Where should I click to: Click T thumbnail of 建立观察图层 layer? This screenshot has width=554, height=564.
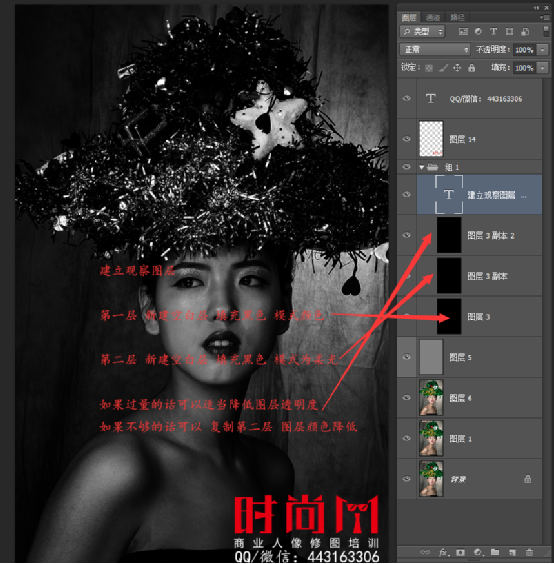click(449, 195)
